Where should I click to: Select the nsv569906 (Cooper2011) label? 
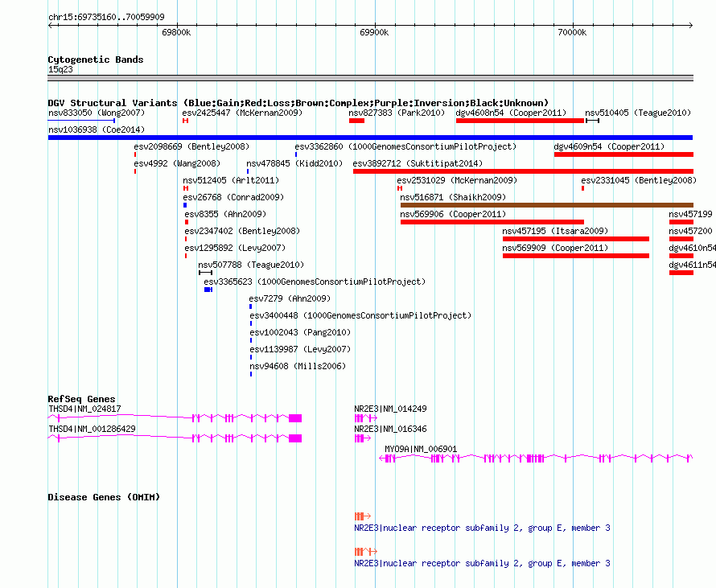point(453,214)
